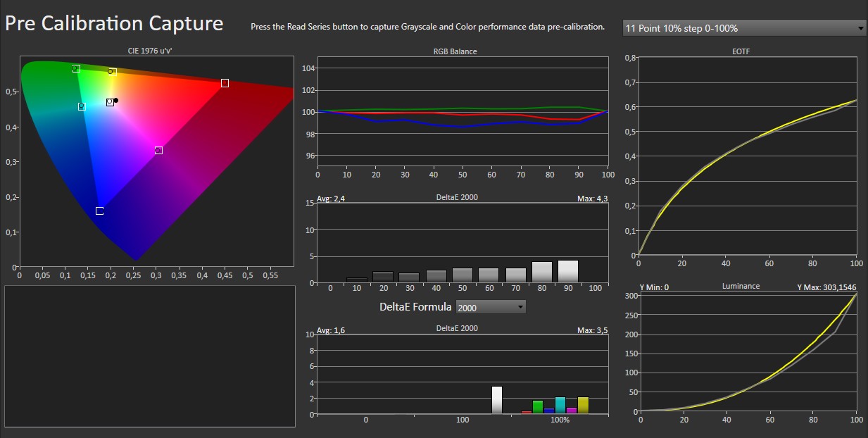Select the white bar in color DeltaE chart
868x438 pixels.
pyautogui.click(x=497, y=400)
